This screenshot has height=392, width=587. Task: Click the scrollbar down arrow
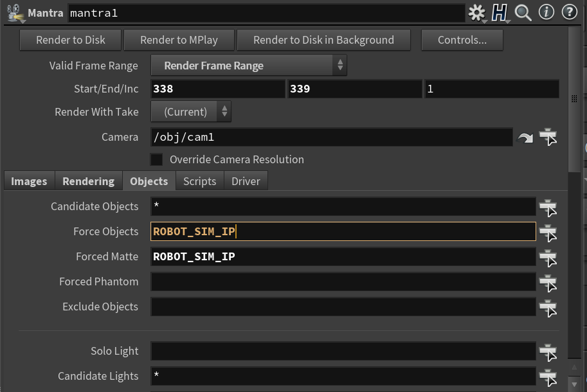point(574,384)
